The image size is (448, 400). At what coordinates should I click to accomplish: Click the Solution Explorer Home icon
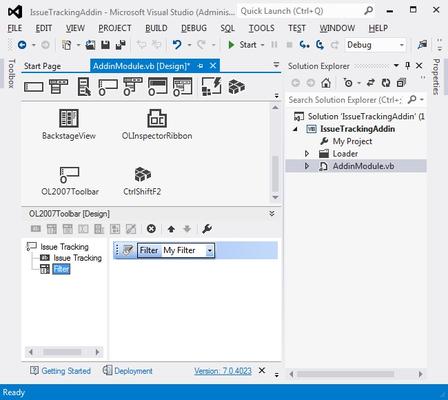pos(326,82)
